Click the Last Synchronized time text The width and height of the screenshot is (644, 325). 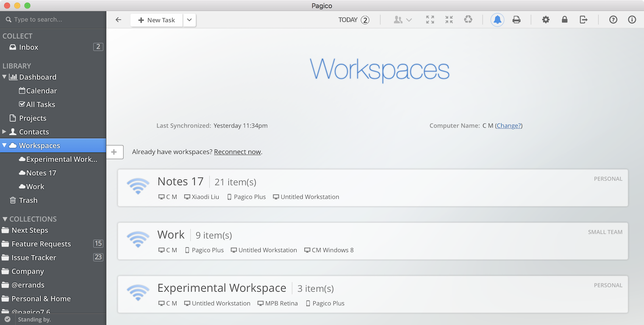tap(241, 126)
